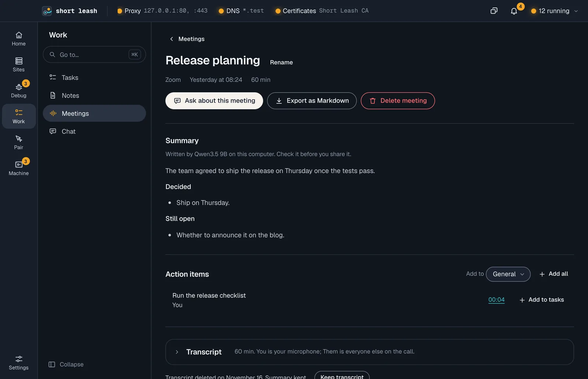Viewport: 588px width, 379px height.
Task: Click Run the release checklist item
Action: click(x=209, y=296)
